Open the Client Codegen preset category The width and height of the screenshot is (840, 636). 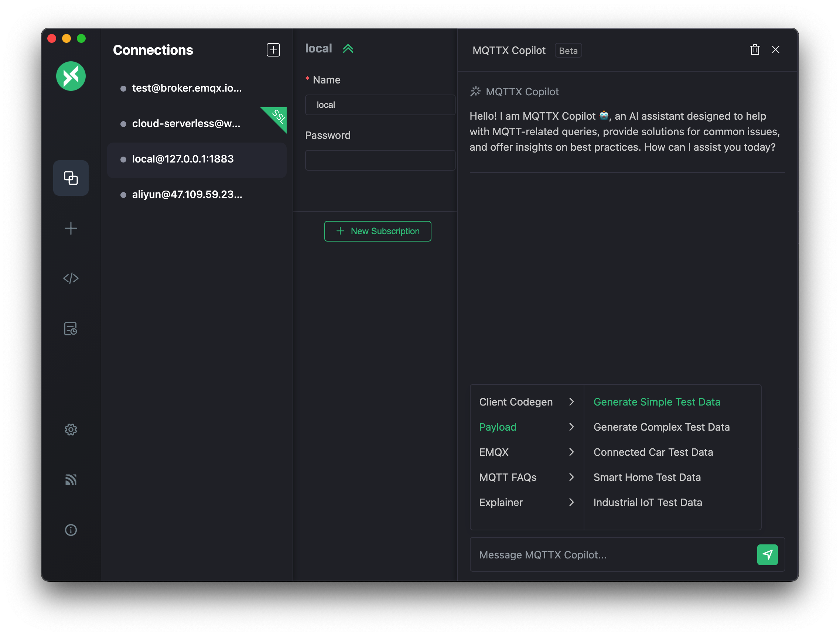tap(526, 402)
